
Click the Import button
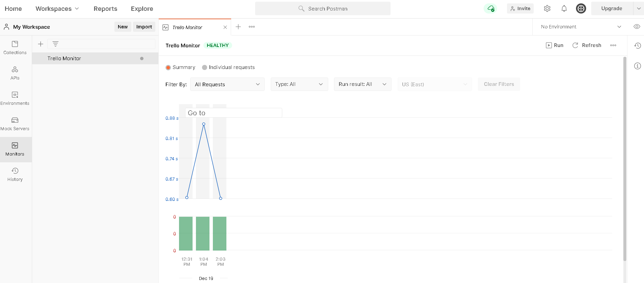click(x=144, y=27)
